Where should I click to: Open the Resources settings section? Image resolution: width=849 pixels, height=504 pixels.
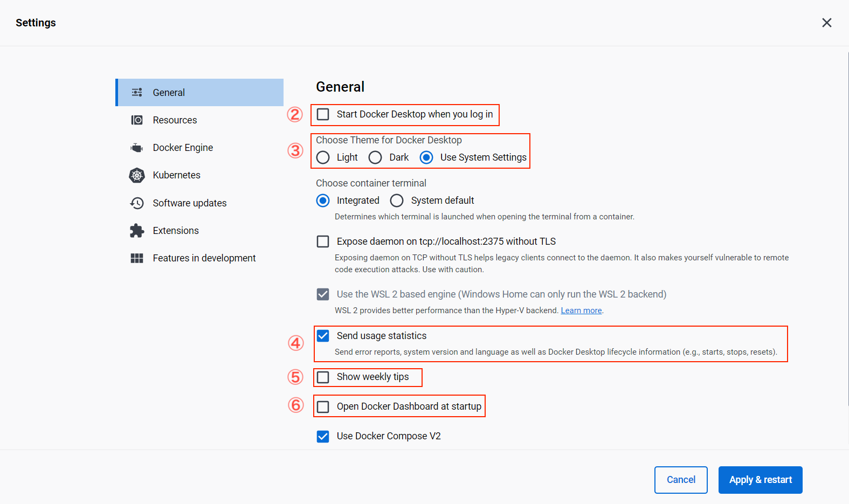(x=200, y=120)
